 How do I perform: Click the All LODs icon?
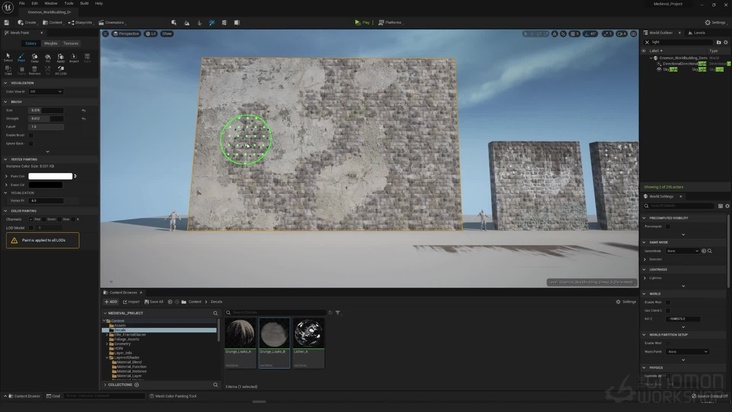click(61, 70)
